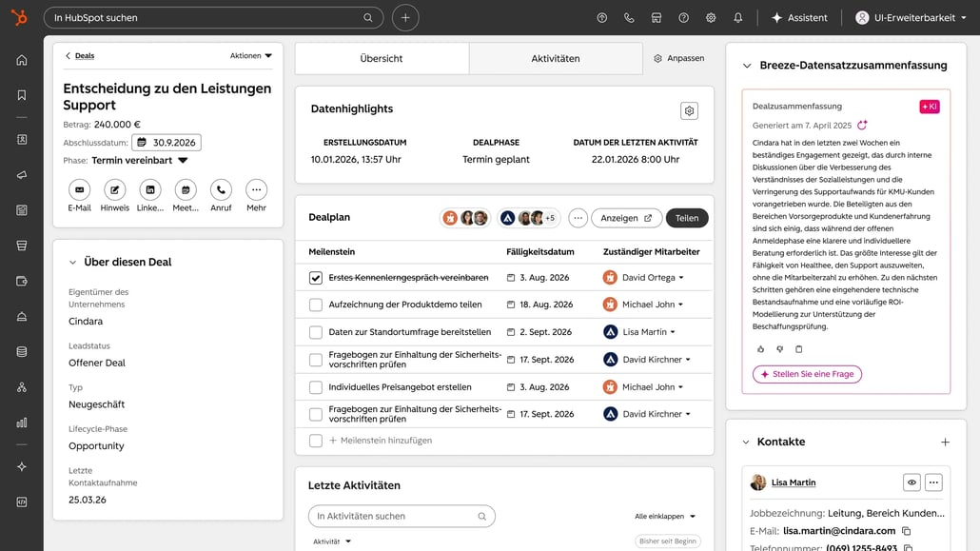Screen dimensions: 980x551
Task: Collapse Breeze-Datensatzzusammenfassung section
Action: coord(747,66)
